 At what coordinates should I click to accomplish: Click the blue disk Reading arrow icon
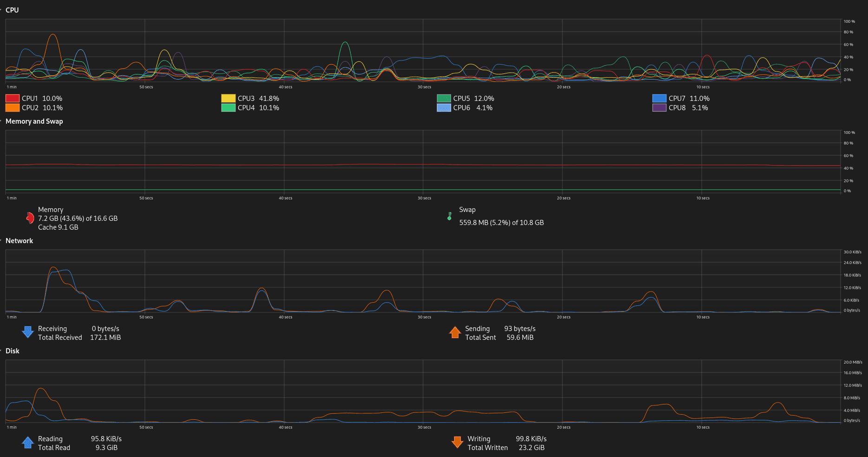tap(28, 443)
